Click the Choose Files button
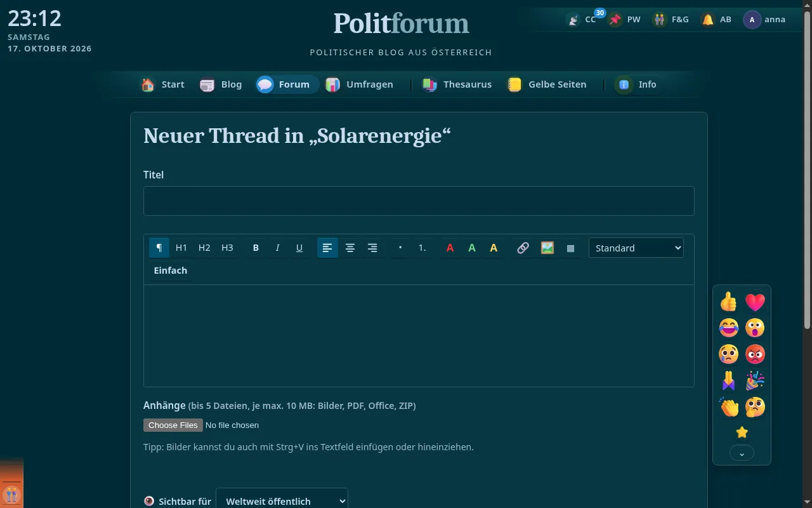812x508 pixels. (173, 425)
